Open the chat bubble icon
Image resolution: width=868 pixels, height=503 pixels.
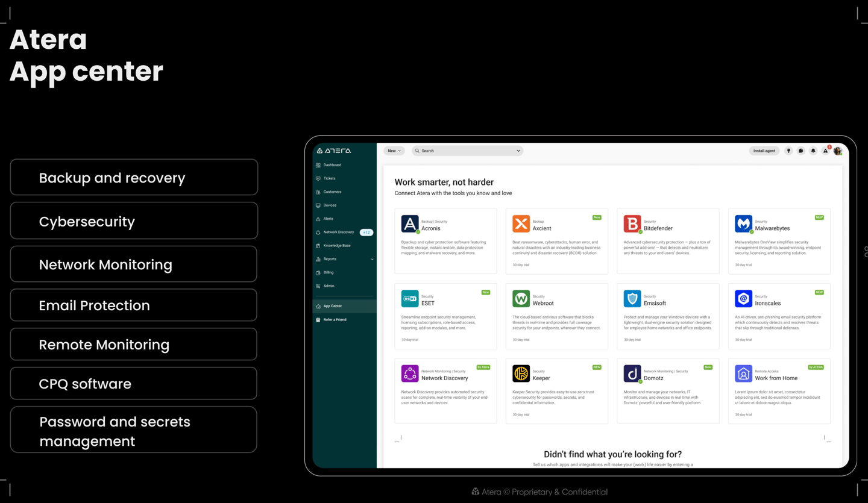click(x=800, y=151)
